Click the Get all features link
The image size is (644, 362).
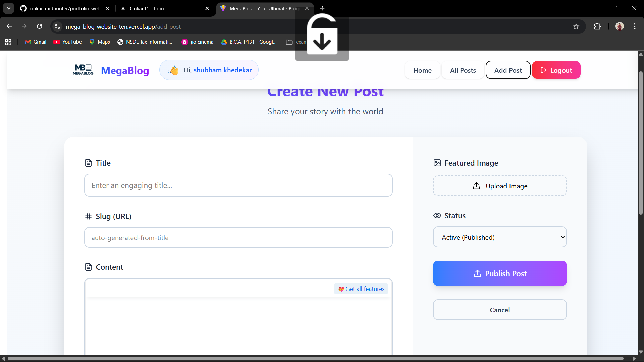tap(361, 289)
